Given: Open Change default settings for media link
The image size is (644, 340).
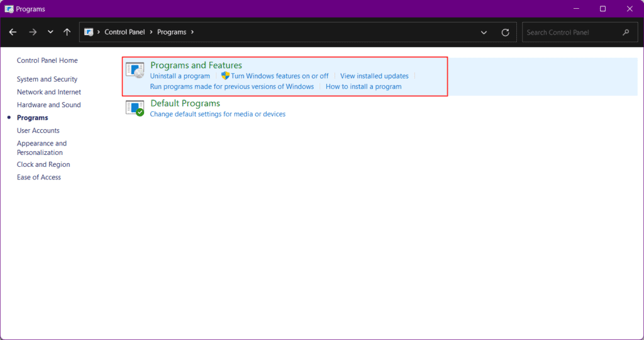Looking at the screenshot, I should [218, 115].
